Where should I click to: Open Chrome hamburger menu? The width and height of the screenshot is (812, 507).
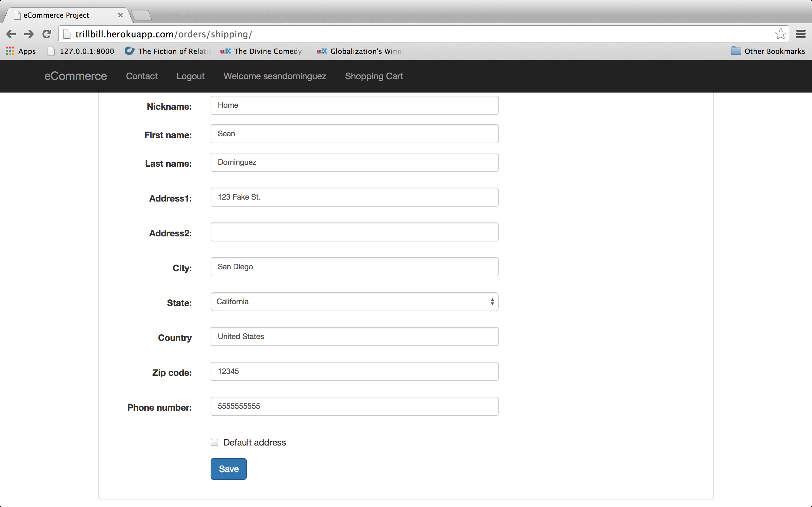801,34
